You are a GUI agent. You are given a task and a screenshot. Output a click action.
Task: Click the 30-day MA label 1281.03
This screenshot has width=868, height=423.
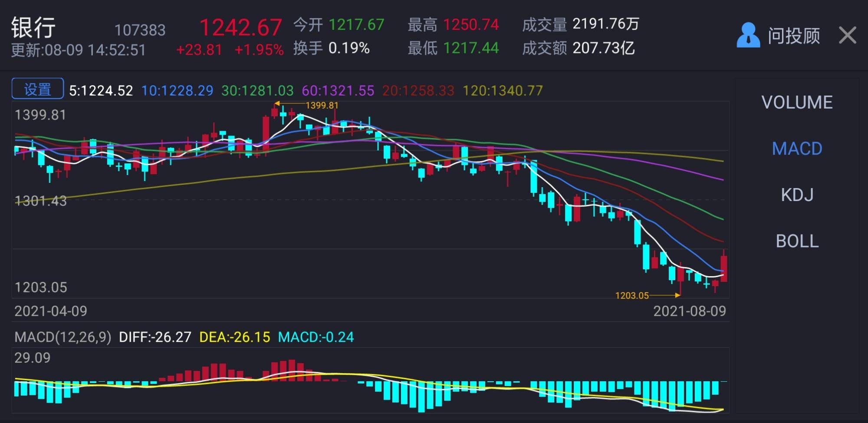coord(257,90)
